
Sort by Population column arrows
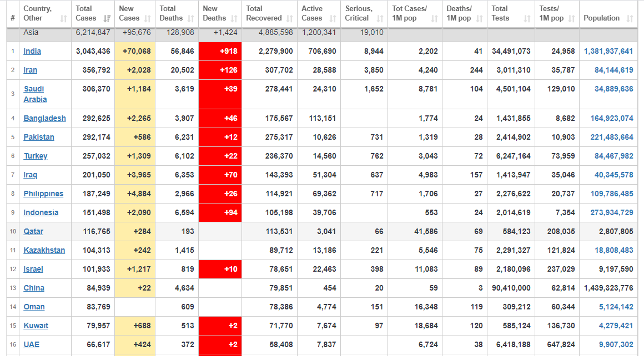tap(630, 18)
